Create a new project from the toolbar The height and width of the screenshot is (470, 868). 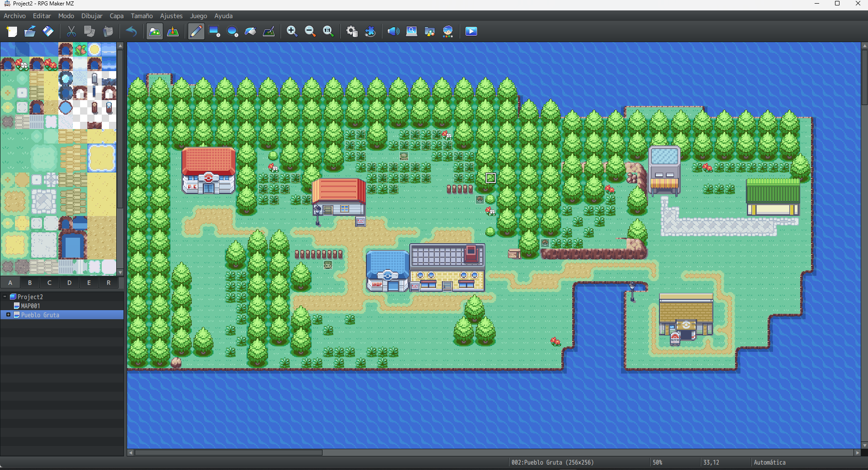pyautogui.click(x=12, y=31)
